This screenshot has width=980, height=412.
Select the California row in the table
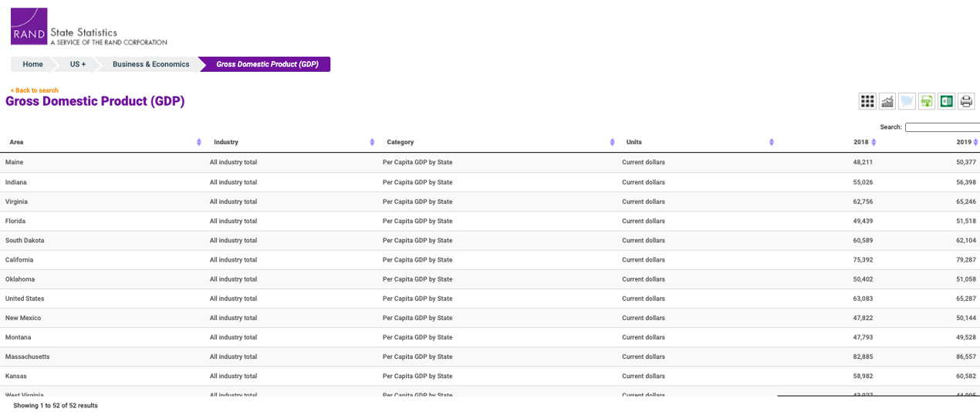[19, 260]
